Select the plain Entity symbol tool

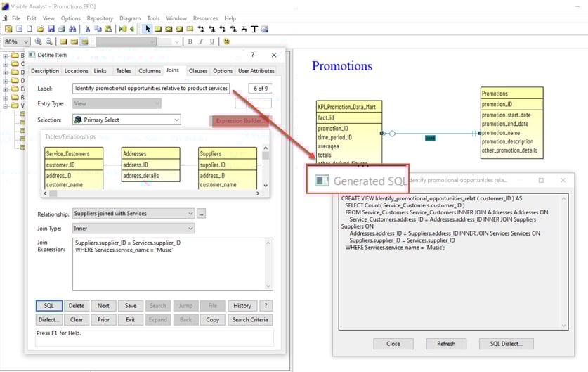pyautogui.click(x=158, y=29)
